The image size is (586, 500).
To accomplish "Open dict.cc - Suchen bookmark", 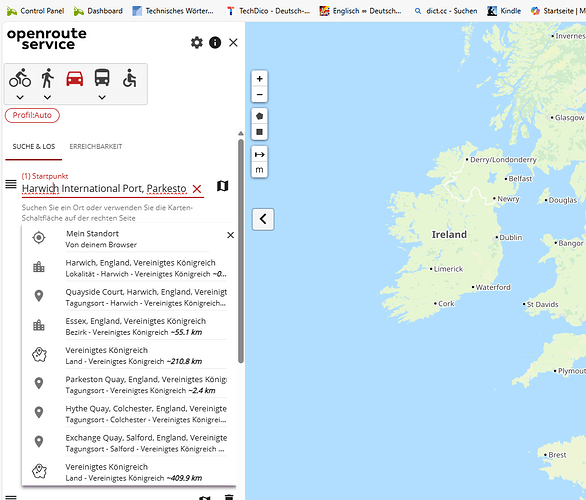I will (x=446, y=11).
